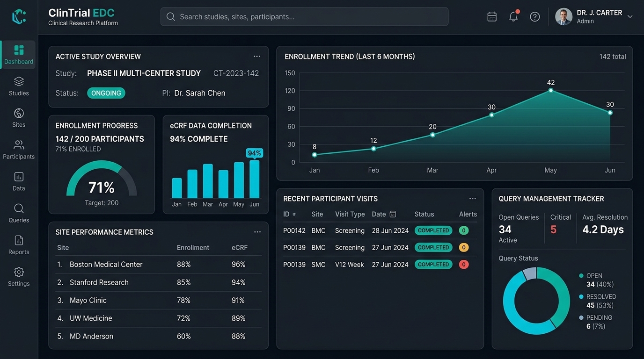
Task: Click the Visit Type column header
Action: tap(350, 214)
